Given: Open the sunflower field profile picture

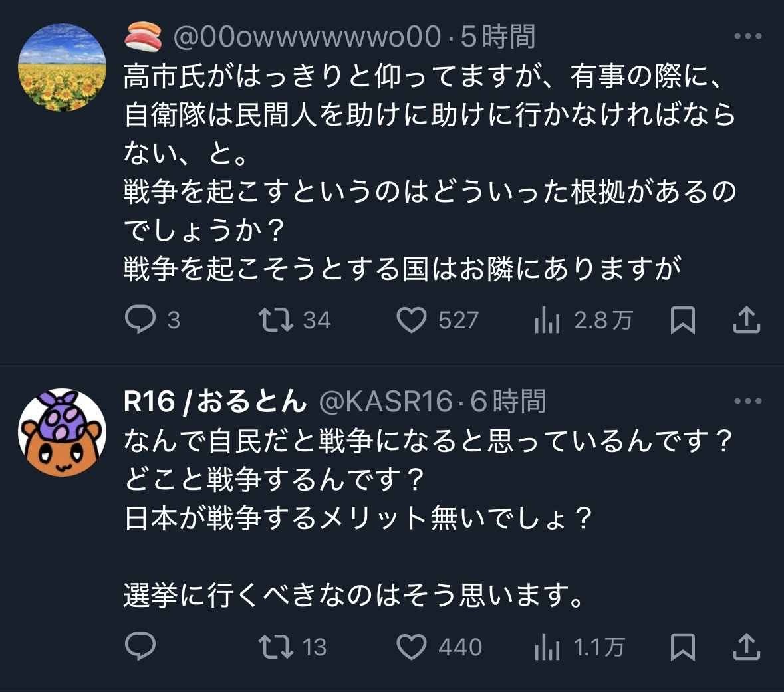Looking at the screenshot, I should pos(61,67).
